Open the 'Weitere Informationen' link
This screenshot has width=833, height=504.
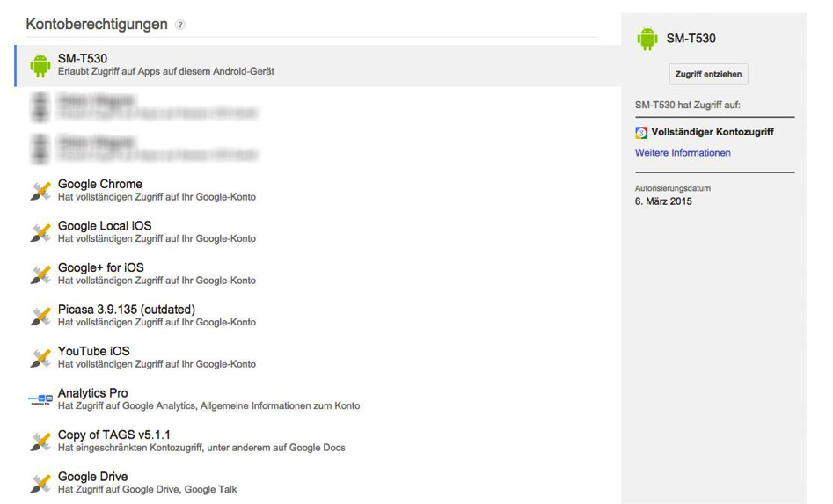(683, 153)
